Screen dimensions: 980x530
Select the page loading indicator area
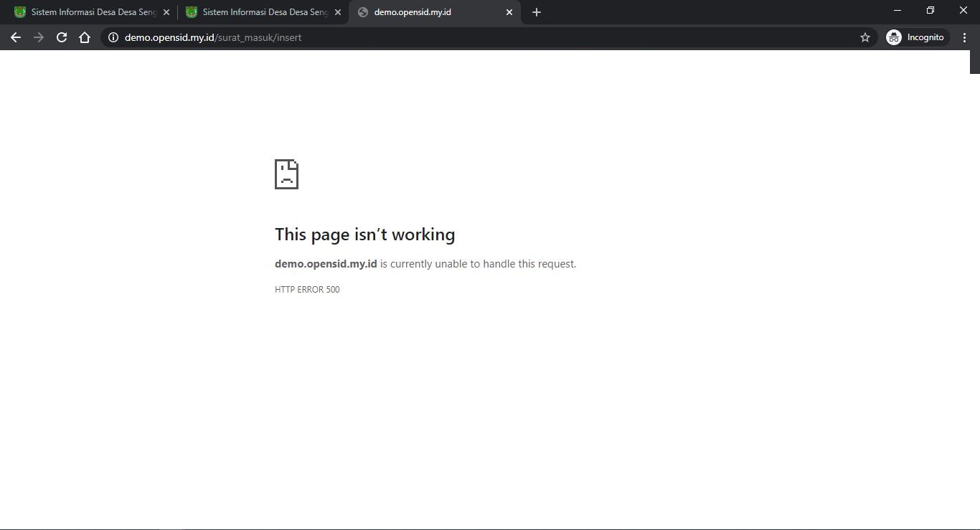974,63
